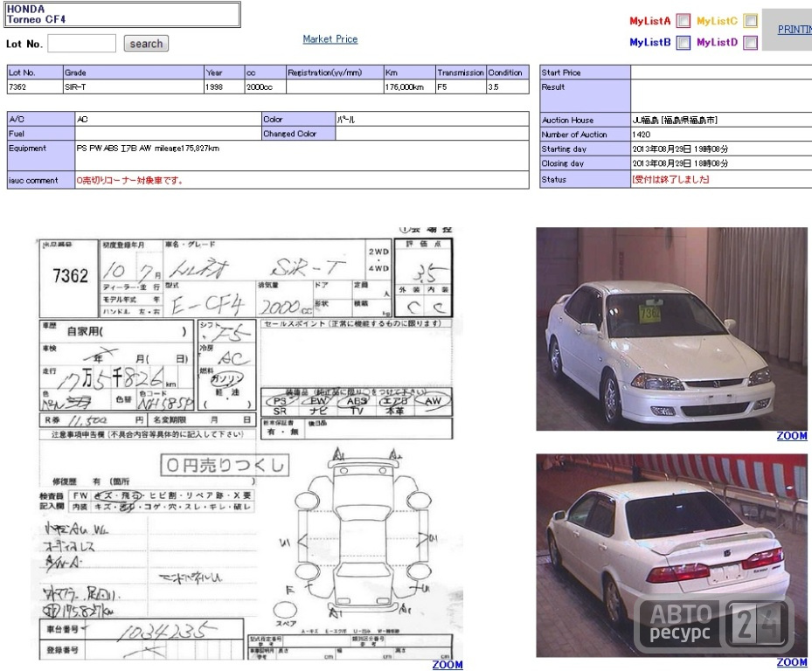Select the red isuc comment text
Screen dimensions: 812x671
tap(129, 181)
